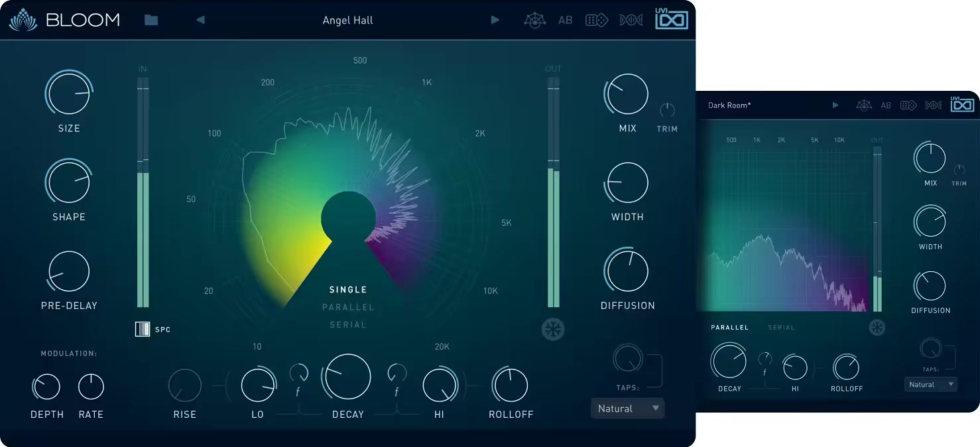Select SINGLE reverb mode
The height and width of the screenshot is (447, 980).
point(348,290)
